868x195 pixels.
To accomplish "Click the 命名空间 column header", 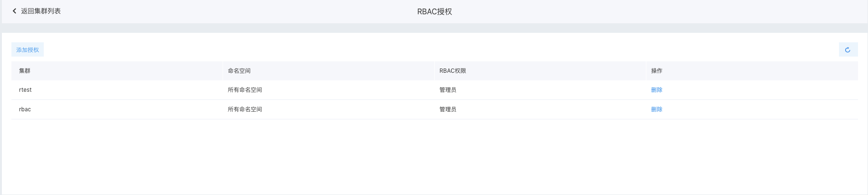I will click(x=239, y=71).
